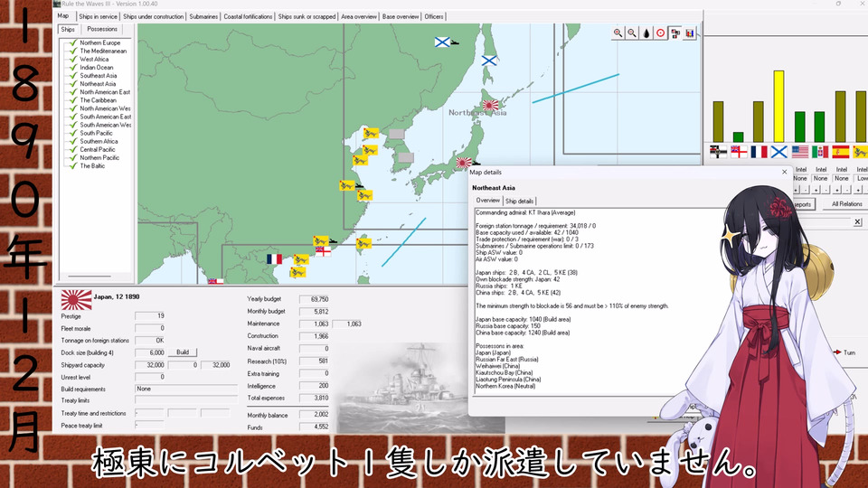The height and width of the screenshot is (488, 868).
Task: Click the Japanese flag on Hokkaido
Action: point(490,105)
